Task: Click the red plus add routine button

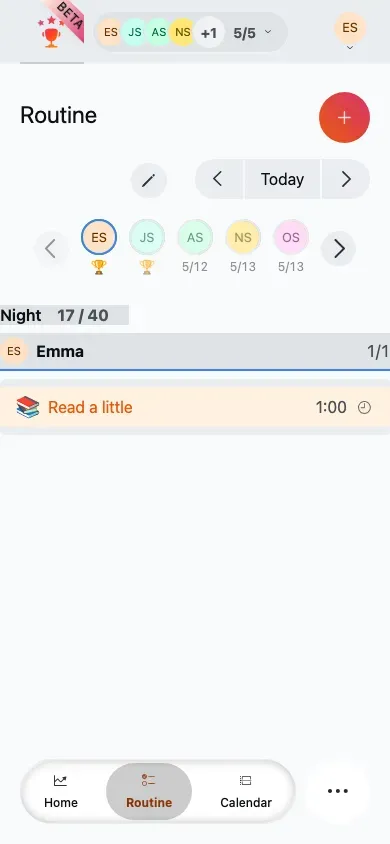Action: [344, 117]
